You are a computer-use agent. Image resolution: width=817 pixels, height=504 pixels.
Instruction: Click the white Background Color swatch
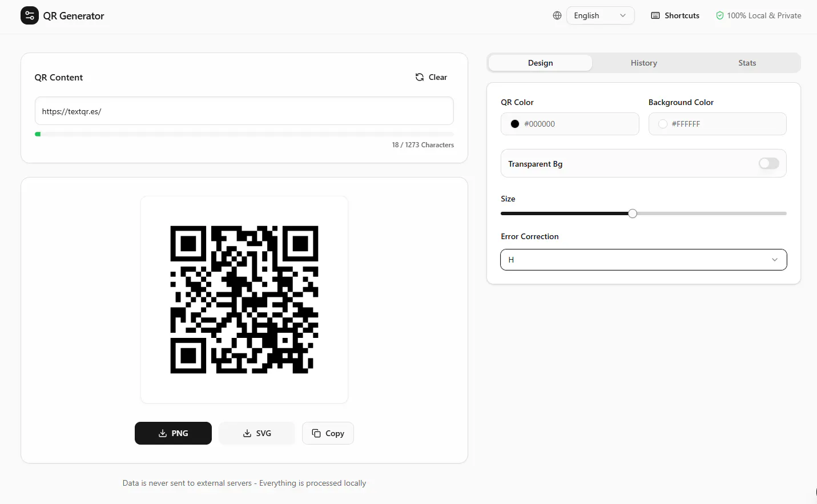[663, 124]
